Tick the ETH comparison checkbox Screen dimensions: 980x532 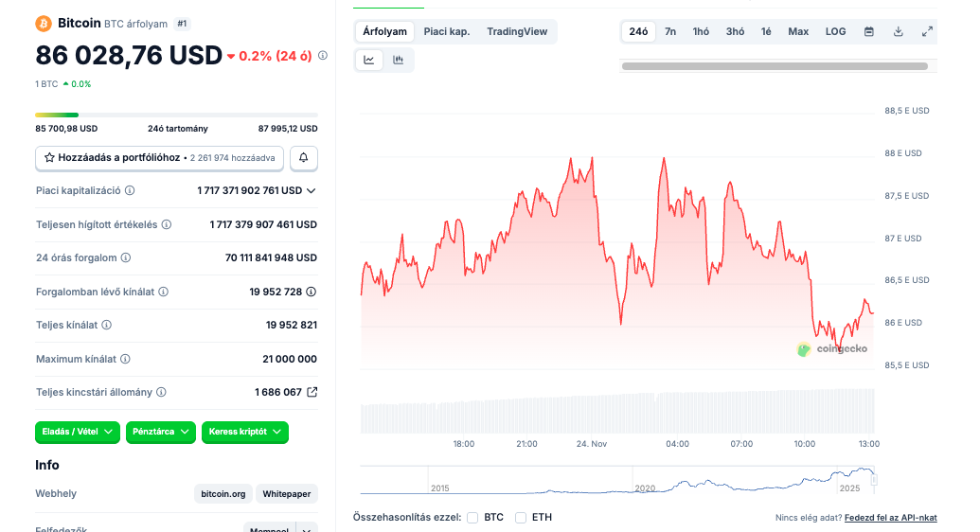pyautogui.click(x=521, y=518)
